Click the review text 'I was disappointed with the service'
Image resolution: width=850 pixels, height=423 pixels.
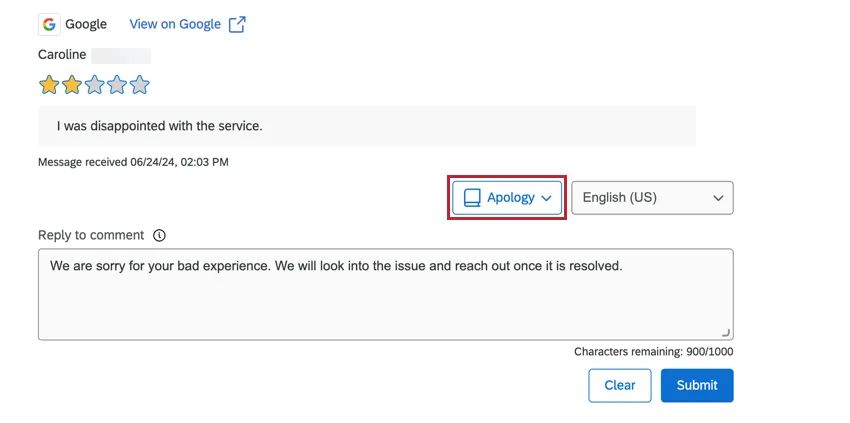coord(159,126)
